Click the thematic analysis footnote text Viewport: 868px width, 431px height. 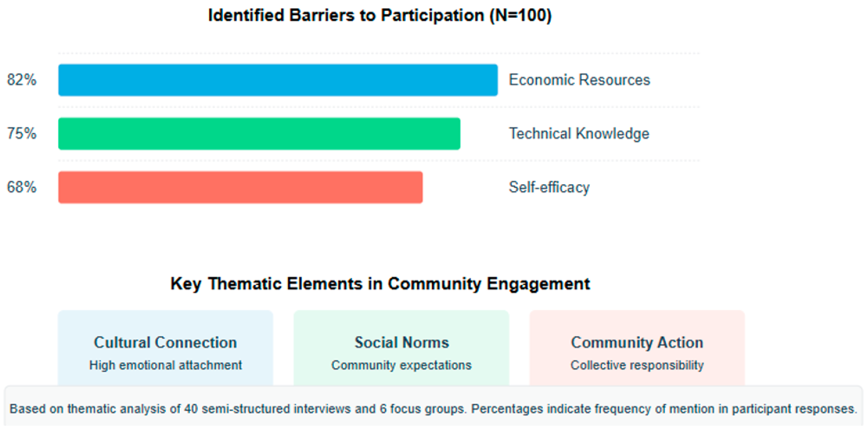[433, 409]
